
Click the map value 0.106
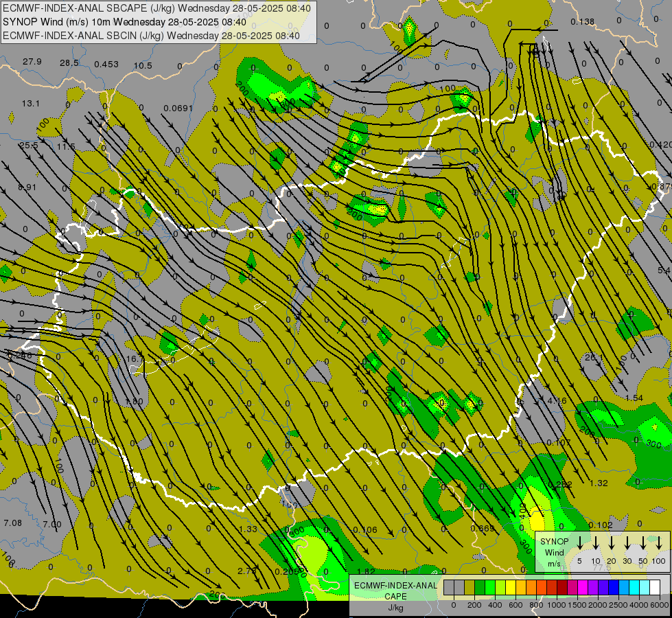(x=364, y=530)
